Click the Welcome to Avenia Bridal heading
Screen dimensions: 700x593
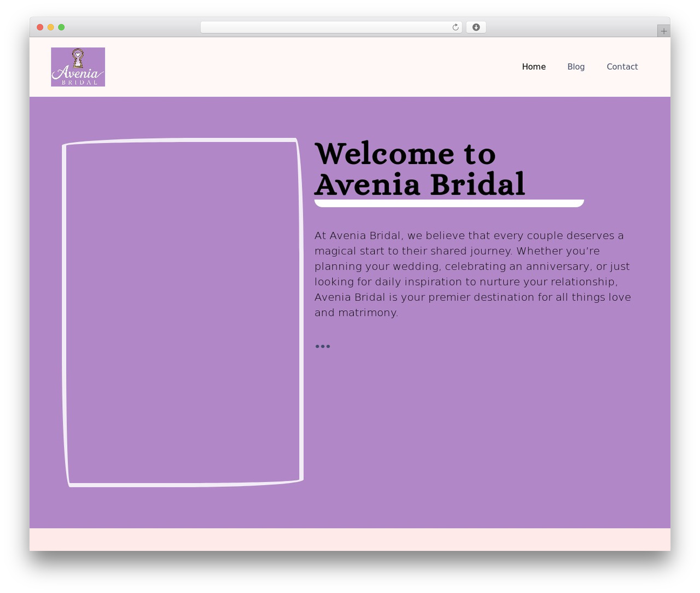coord(420,168)
